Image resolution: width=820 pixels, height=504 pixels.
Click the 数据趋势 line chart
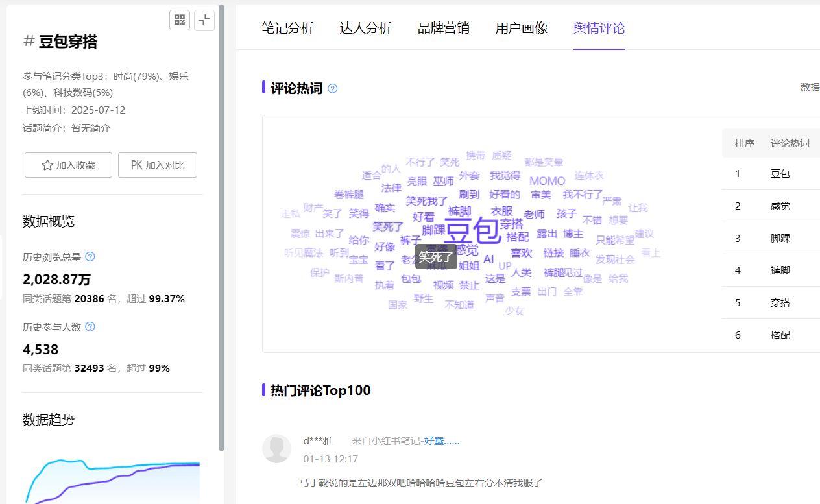coord(114,480)
